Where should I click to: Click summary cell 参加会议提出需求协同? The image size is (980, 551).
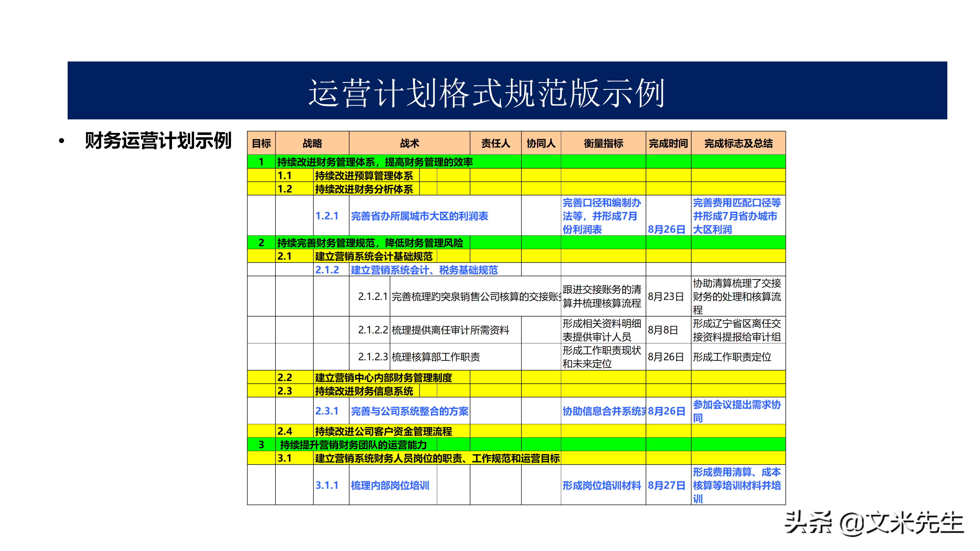tap(738, 411)
